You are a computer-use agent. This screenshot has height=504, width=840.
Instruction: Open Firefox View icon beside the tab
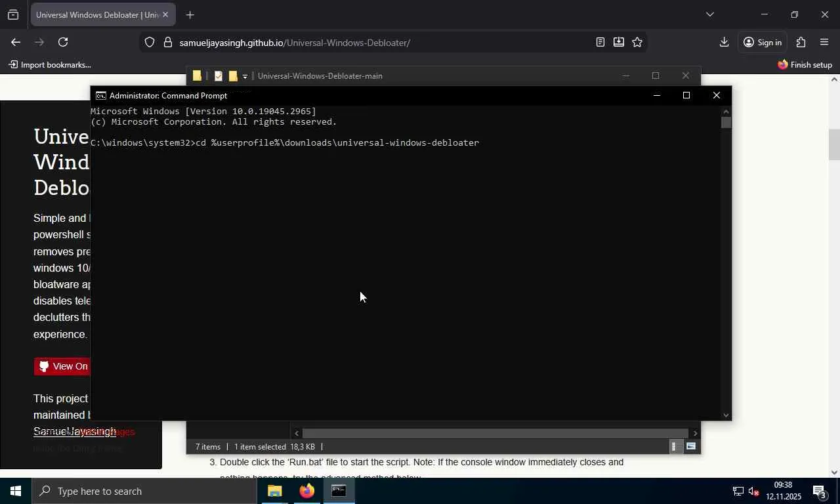click(x=13, y=14)
